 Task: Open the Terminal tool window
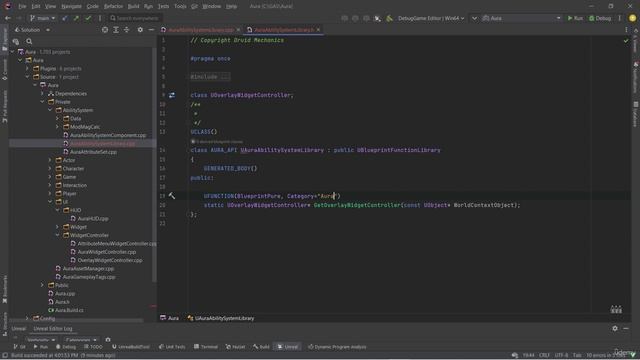coord(206,347)
